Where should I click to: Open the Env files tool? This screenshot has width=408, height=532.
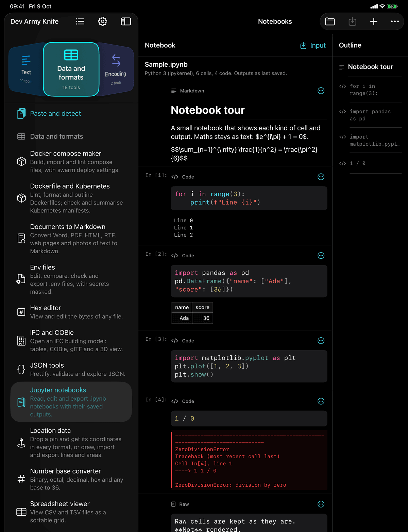tap(71, 279)
